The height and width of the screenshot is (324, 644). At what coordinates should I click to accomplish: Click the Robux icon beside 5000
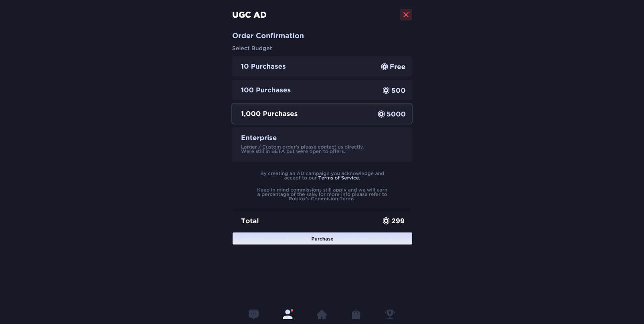point(381,114)
